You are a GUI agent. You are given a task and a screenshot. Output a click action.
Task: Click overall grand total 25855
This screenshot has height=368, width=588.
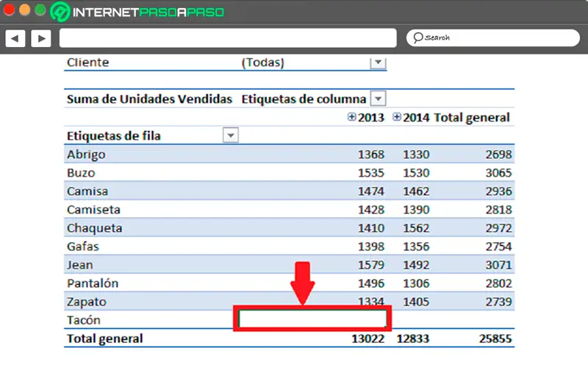495,339
